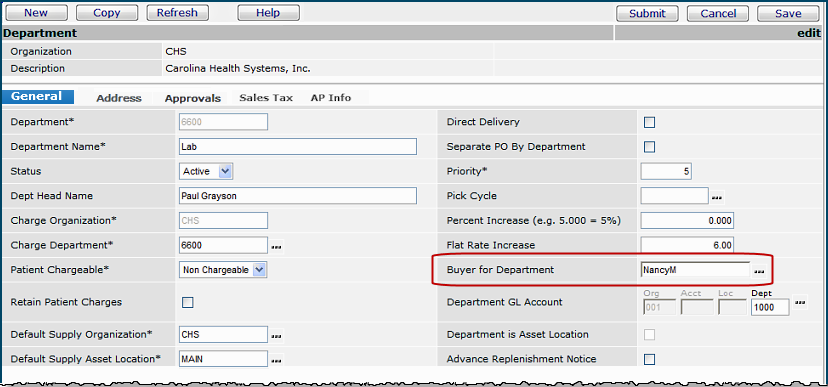Click the Charge Department input field
The width and height of the screenshot is (828, 387).
tap(223, 246)
